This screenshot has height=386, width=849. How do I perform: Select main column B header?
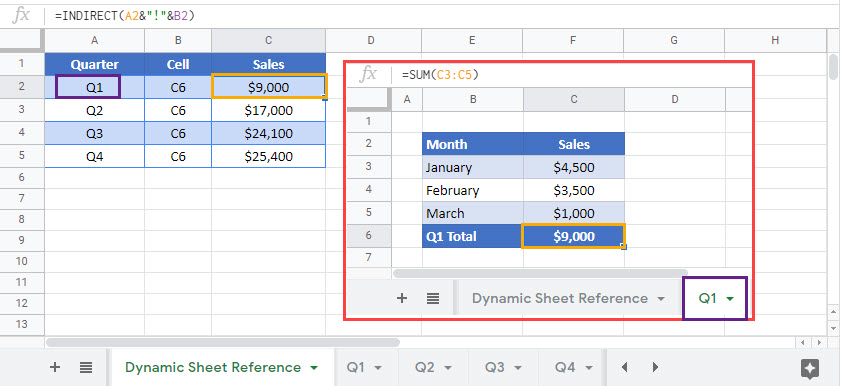pos(178,41)
